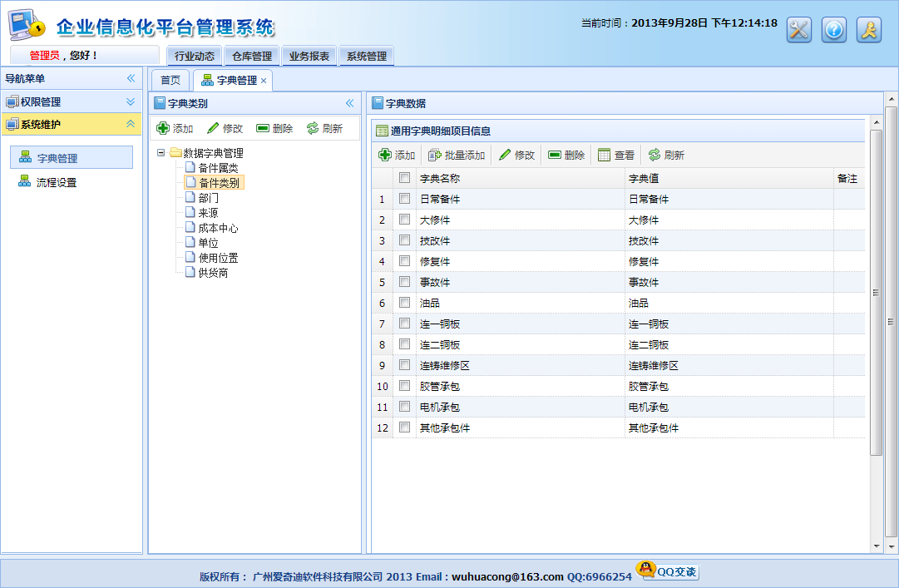Screen dimensions: 899x588
Task: Click Refresh (刷新) in dictionary data toolbar
Action: [x=654, y=155]
